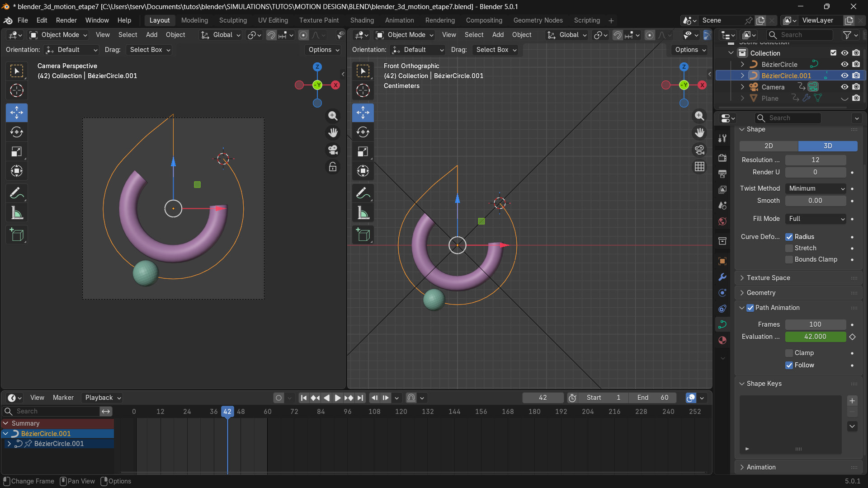Choose the Add Cube tool in left viewport
The image size is (868, 488).
click(x=17, y=235)
